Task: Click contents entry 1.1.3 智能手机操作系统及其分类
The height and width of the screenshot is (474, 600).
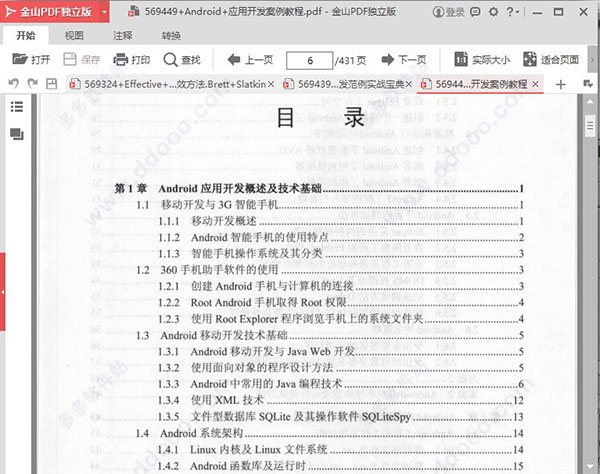Action: tap(341, 254)
